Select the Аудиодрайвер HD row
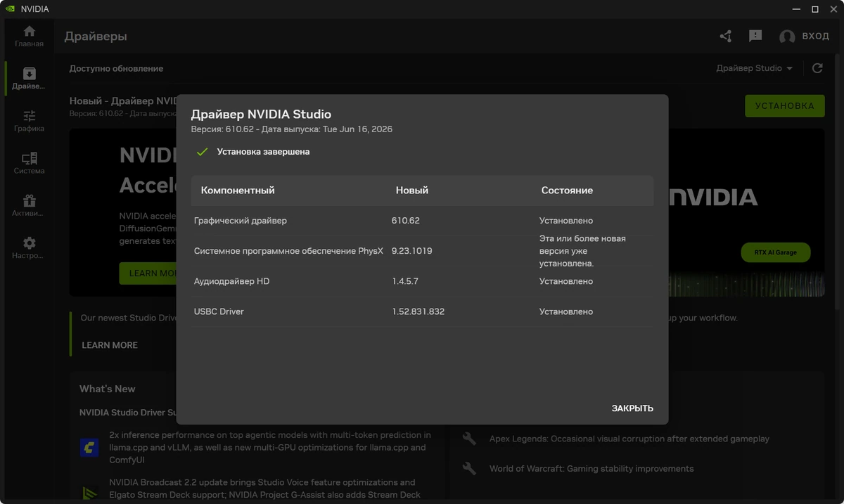This screenshot has height=504, width=844. point(422,281)
